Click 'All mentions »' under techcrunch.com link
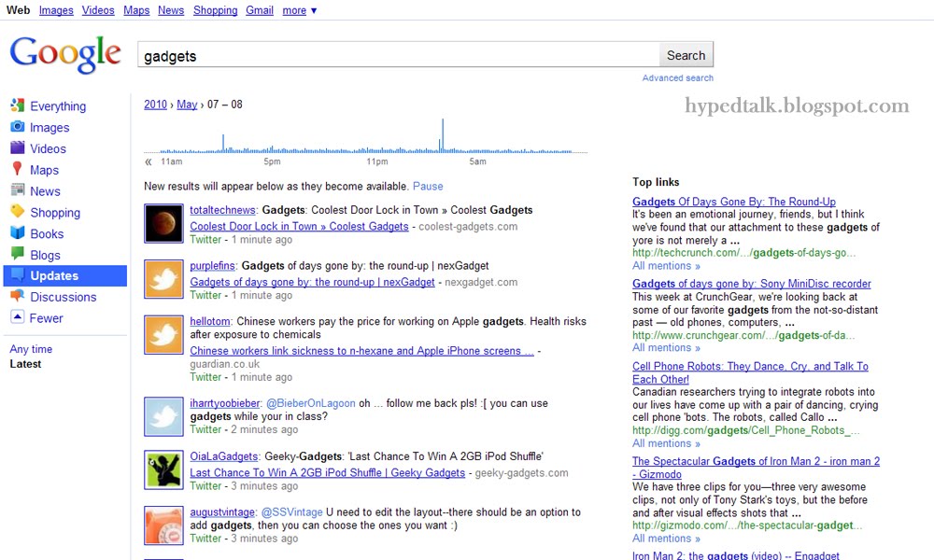Viewport: 934px width, 560px height. coord(666,265)
